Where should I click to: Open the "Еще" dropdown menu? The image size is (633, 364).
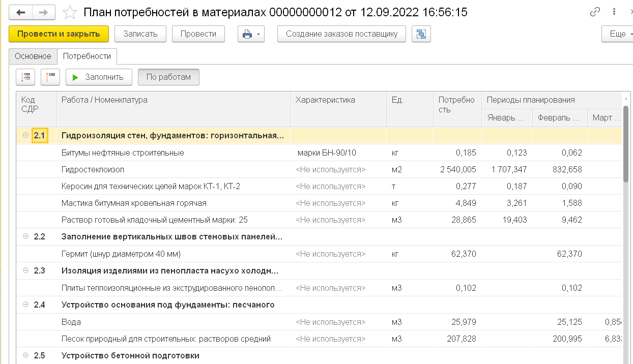(617, 34)
